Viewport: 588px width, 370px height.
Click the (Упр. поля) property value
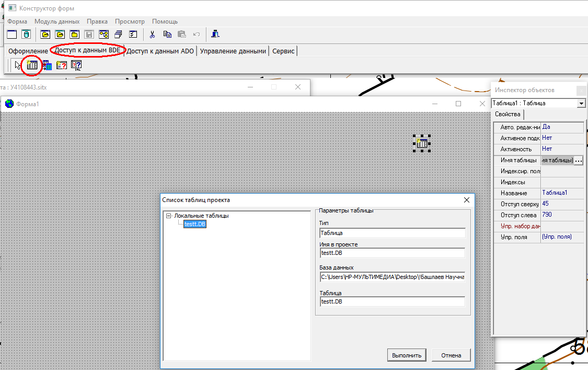coord(557,237)
